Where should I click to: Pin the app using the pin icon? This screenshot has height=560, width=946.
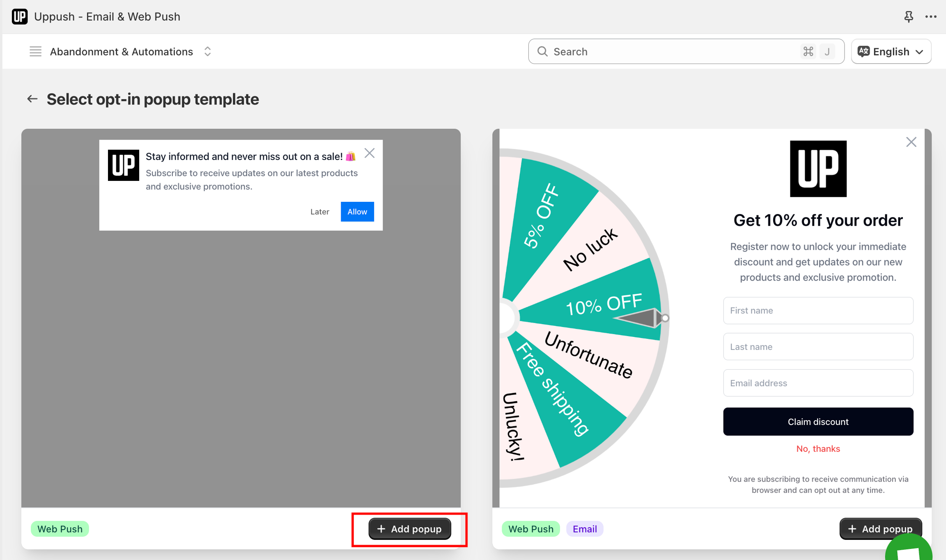908,16
